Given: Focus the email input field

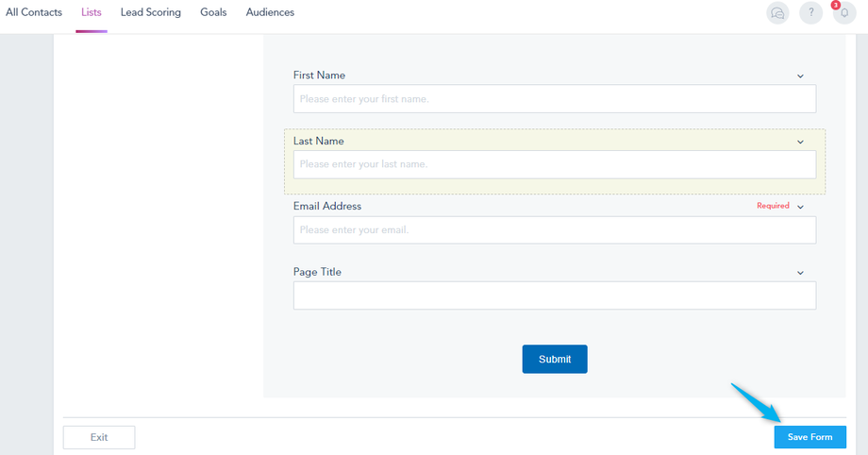Looking at the screenshot, I should (554, 230).
